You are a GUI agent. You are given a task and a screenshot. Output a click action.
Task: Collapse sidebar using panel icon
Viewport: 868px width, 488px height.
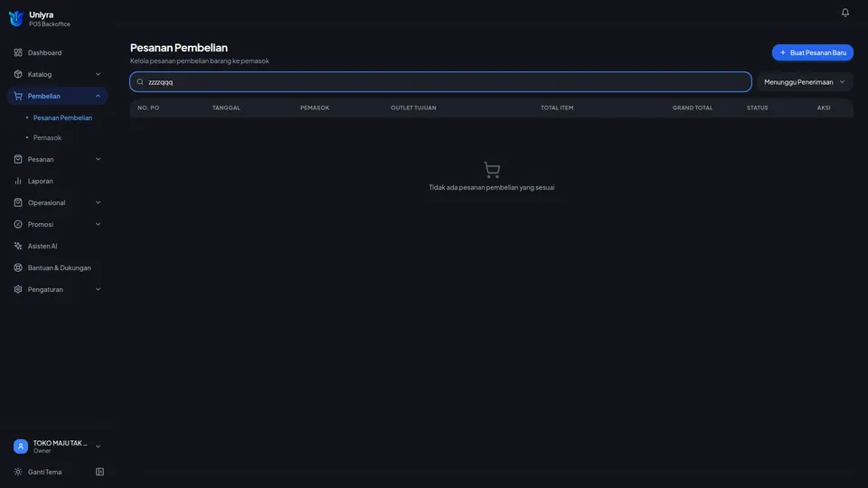coord(99,472)
